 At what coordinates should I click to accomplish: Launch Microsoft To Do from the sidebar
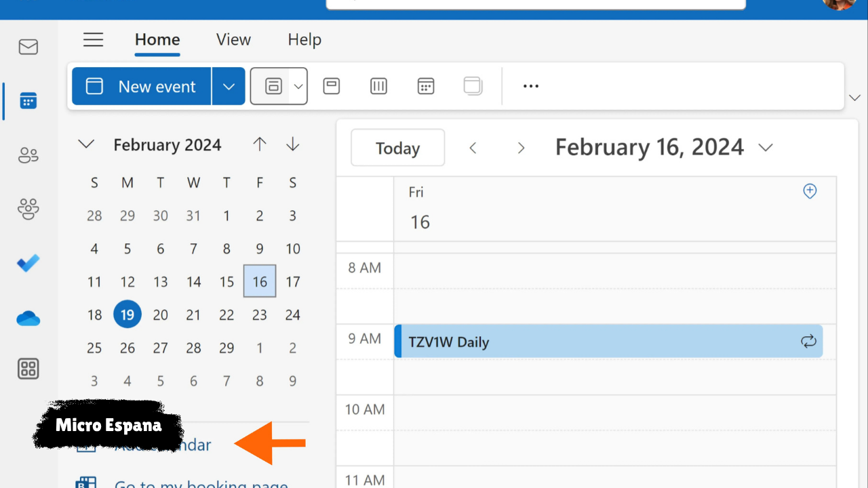coord(28,263)
